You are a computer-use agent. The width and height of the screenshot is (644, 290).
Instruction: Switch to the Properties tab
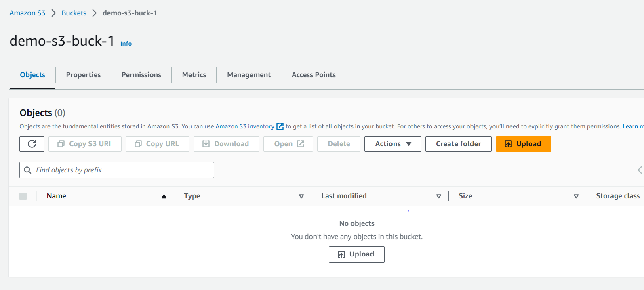point(83,75)
